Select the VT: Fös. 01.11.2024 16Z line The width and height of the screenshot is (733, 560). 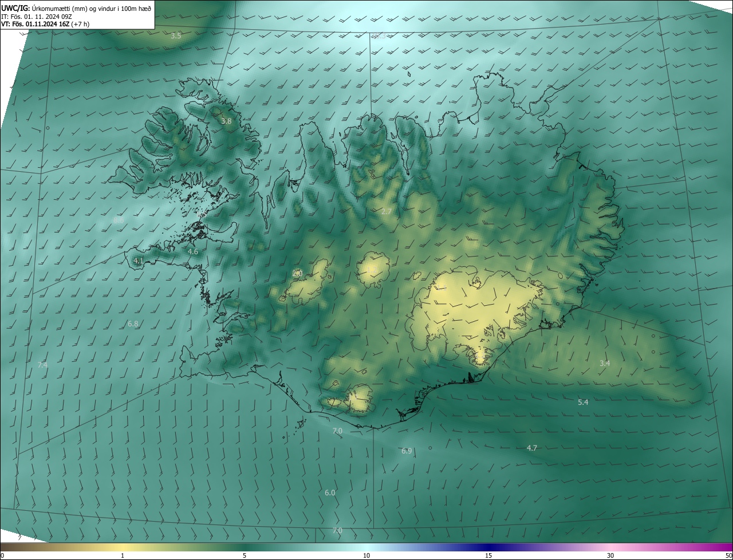45,24
